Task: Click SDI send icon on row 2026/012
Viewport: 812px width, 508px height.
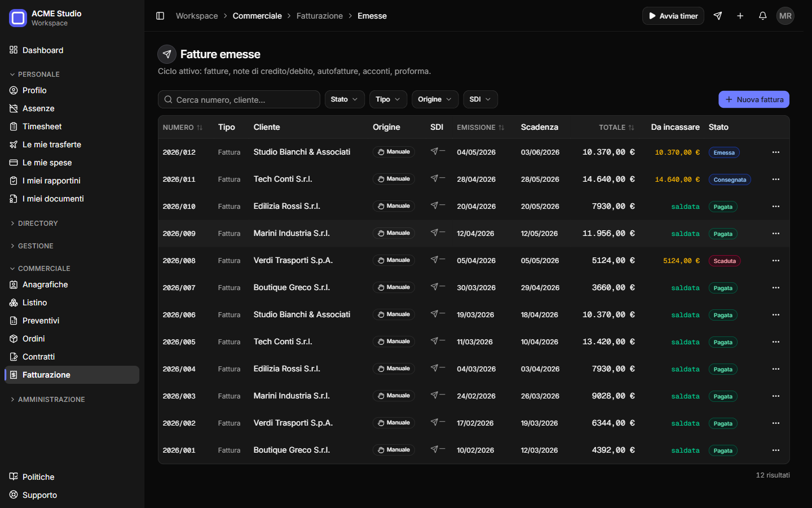Action: 434,151
